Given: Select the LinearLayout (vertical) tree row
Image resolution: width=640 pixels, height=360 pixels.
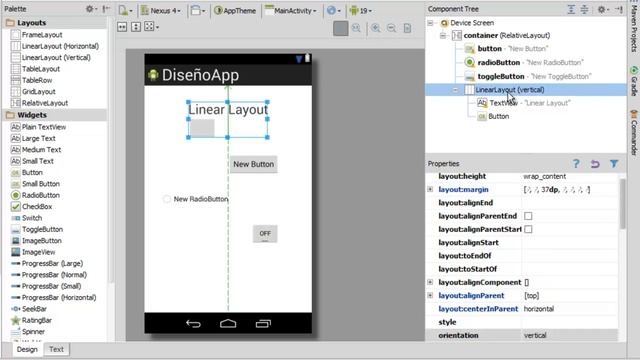Looking at the screenshot, I should [x=526, y=90].
